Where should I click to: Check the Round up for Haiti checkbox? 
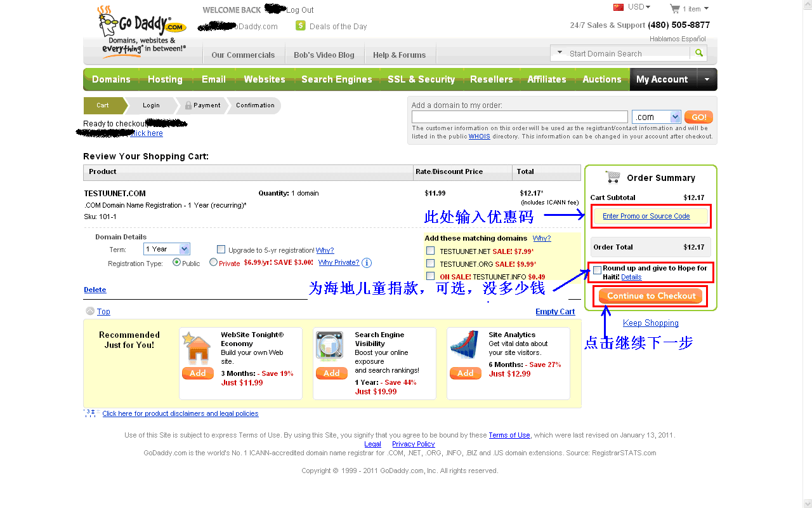[x=597, y=270]
